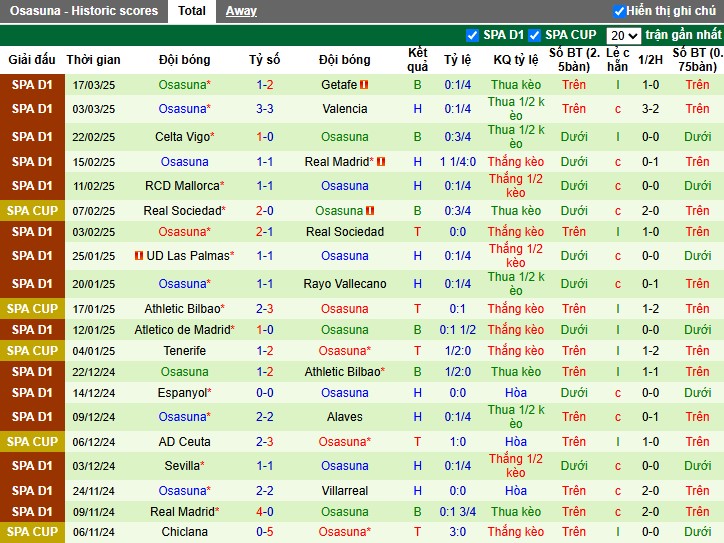Open the Espanyol team link
The image size is (724, 543).
(182, 393)
